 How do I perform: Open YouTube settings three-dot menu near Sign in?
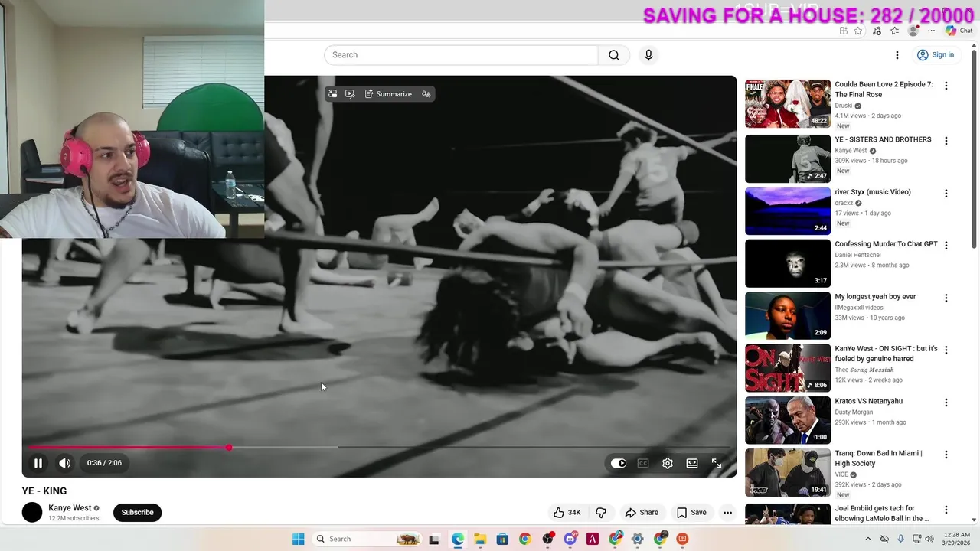click(x=897, y=55)
